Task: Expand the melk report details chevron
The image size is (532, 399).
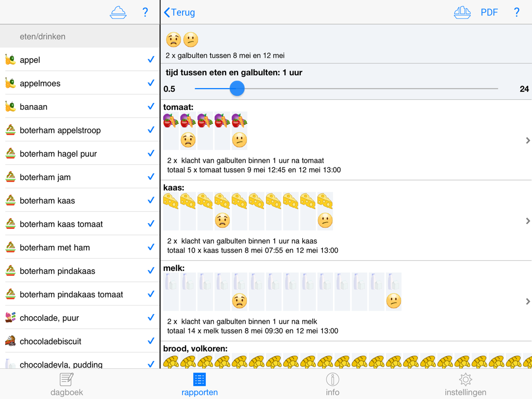Action: (x=528, y=301)
